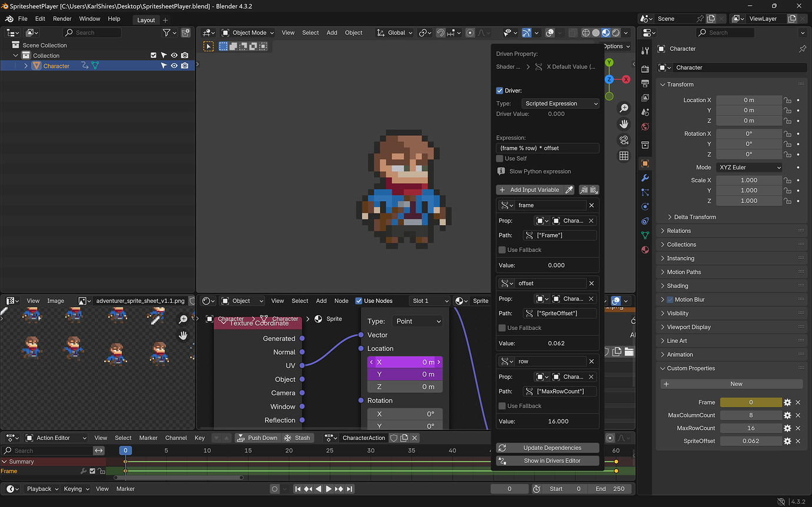Click the viewport zoom magnifier gizmo
812x507 pixels.
(x=624, y=108)
